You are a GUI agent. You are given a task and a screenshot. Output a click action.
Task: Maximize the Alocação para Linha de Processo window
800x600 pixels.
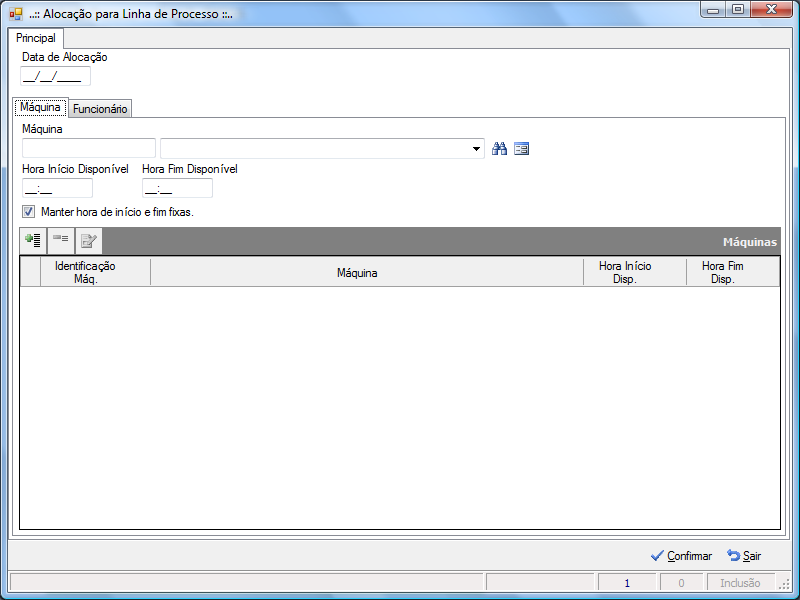tap(738, 9)
